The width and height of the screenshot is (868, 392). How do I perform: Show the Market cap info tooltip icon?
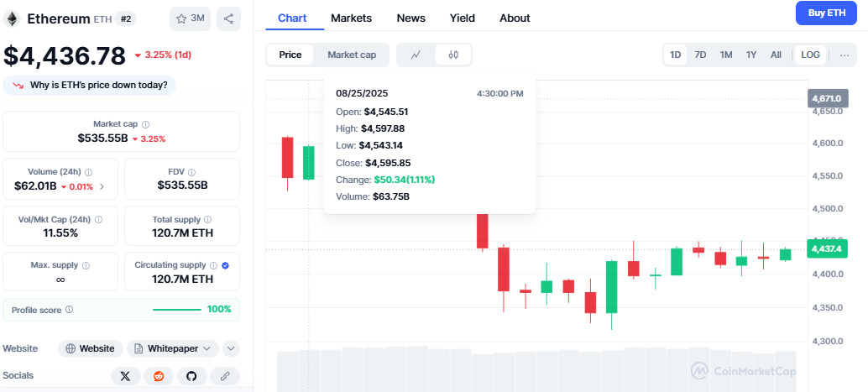[x=145, y=124]
